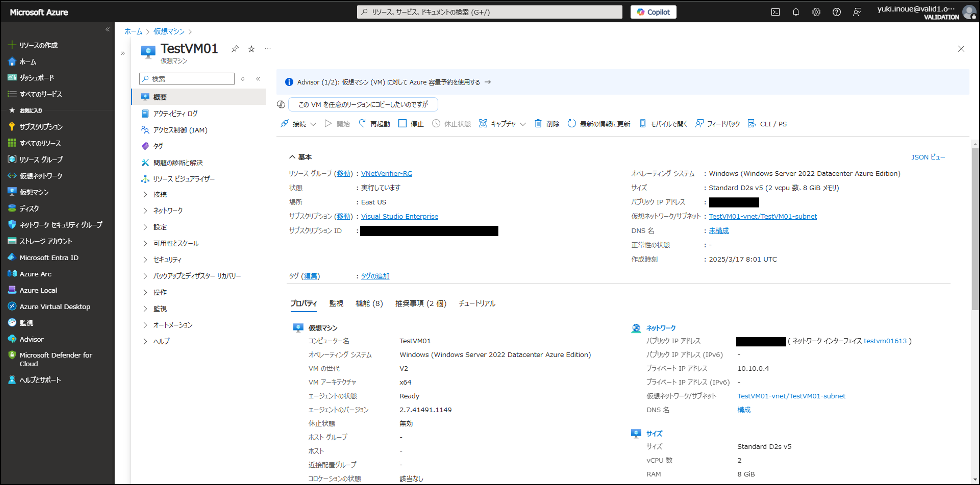Click 仮想マシン breadcrumb link

[x=169, y=32]
